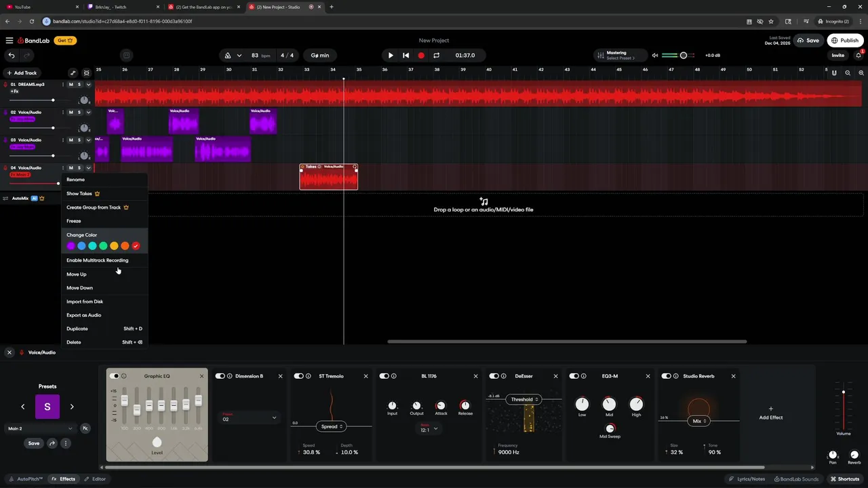Open options dots for 02 Voice/Audio track
Screen dimensions: 868x488
[63, 113]
